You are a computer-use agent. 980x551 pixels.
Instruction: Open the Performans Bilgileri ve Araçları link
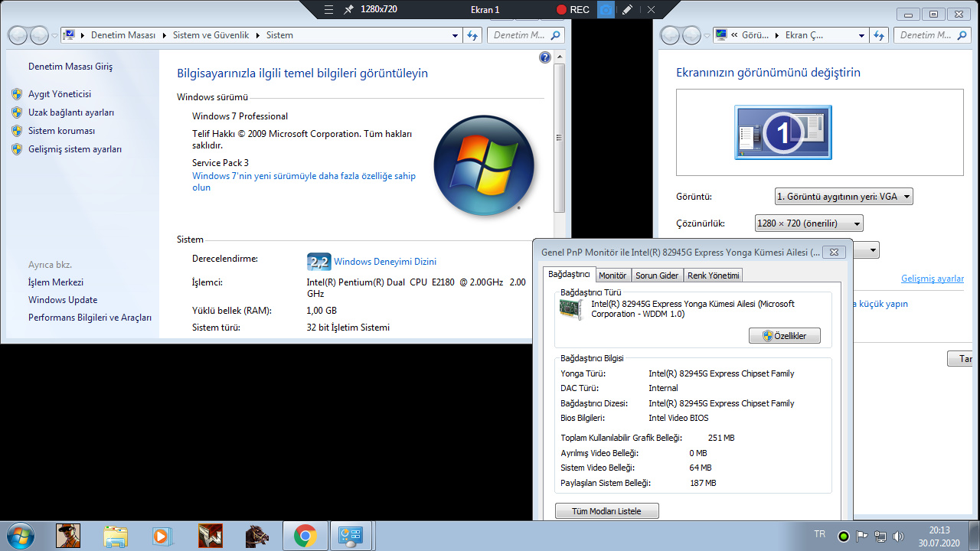90,318
